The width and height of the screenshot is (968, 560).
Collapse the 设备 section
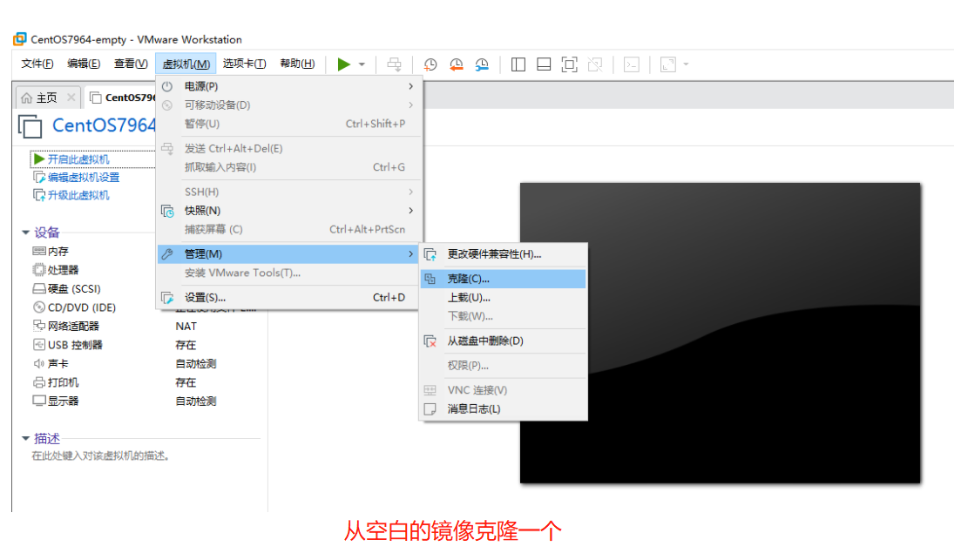click(x=25, y=233)
